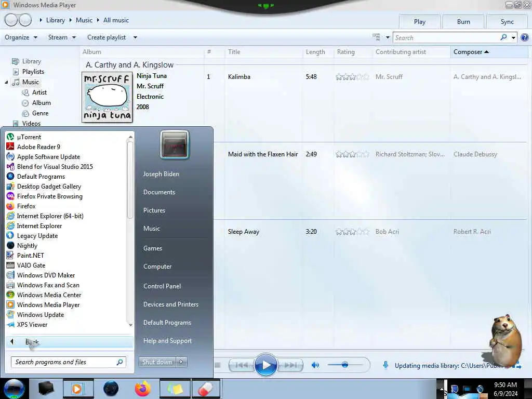532x399 pixels.
Task: Open Devices and Printers
Action: pyautogui.click(x=170, y=304)
